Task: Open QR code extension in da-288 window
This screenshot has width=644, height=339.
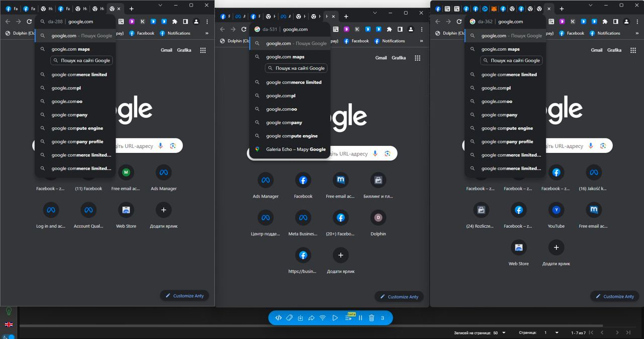Action: (121, 22)
